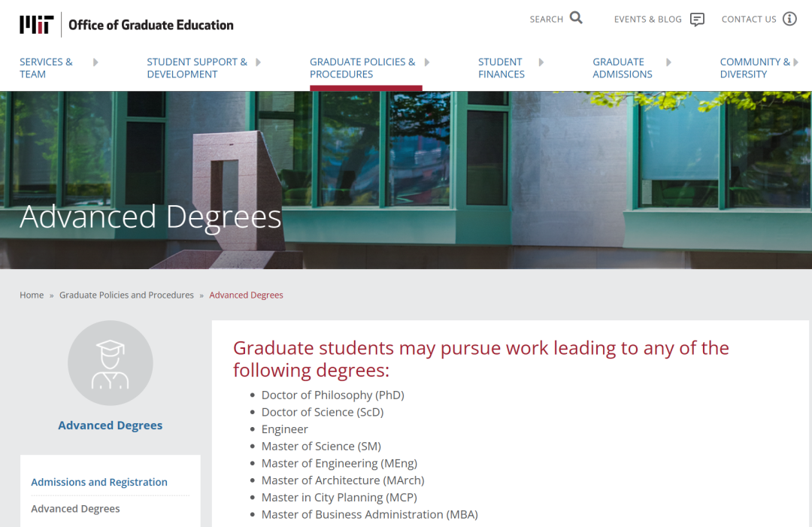Expand the Graduate Admissions menu arrow
This screenshot has width=812, height=527.
pos(668,62)
